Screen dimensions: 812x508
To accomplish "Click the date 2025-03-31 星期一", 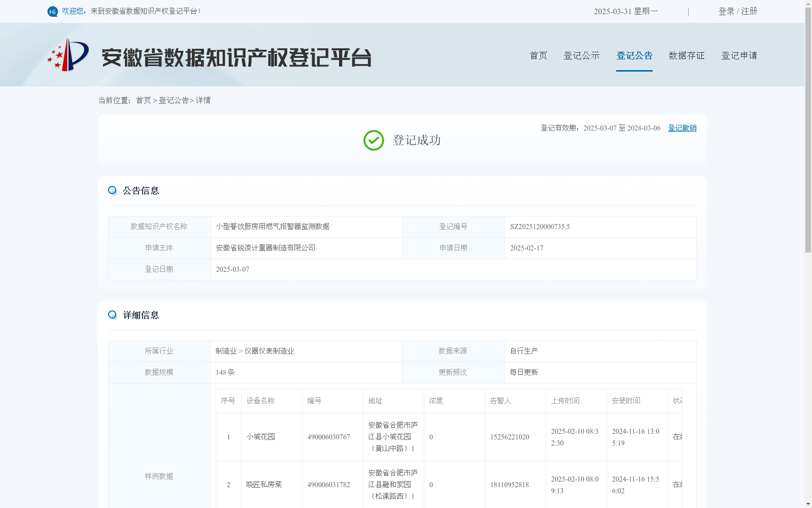I will tap(626, 11).
